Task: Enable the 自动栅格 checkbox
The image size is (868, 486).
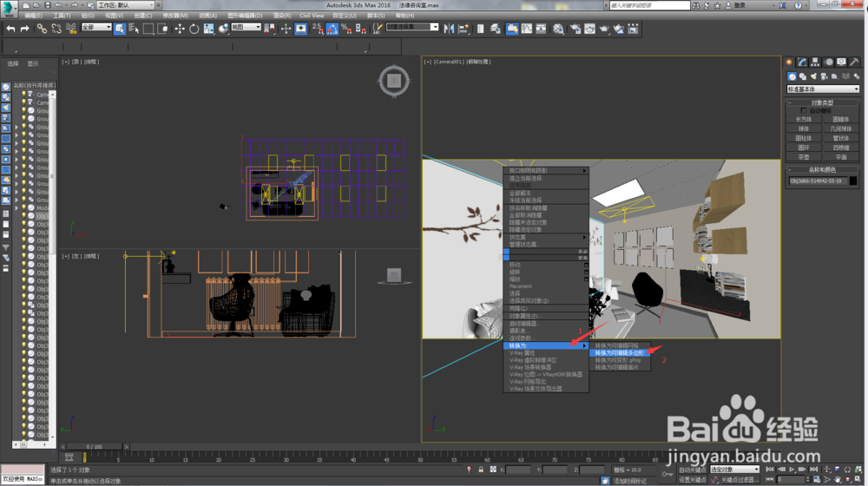Action: (804, 110)
